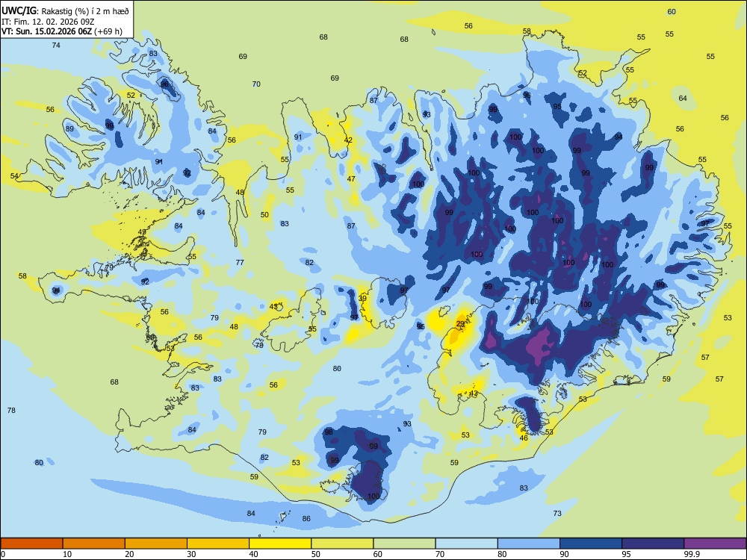Viewport: 747px width, 560px height.
Task: Choose the 30–40 golden legend swatch
Action: pyautogui.click(x=218, y=544)
